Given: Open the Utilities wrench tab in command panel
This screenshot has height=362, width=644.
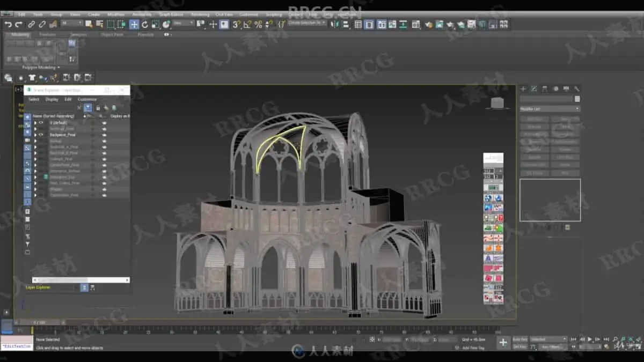Looking at the screenshot, I should 577,89.
